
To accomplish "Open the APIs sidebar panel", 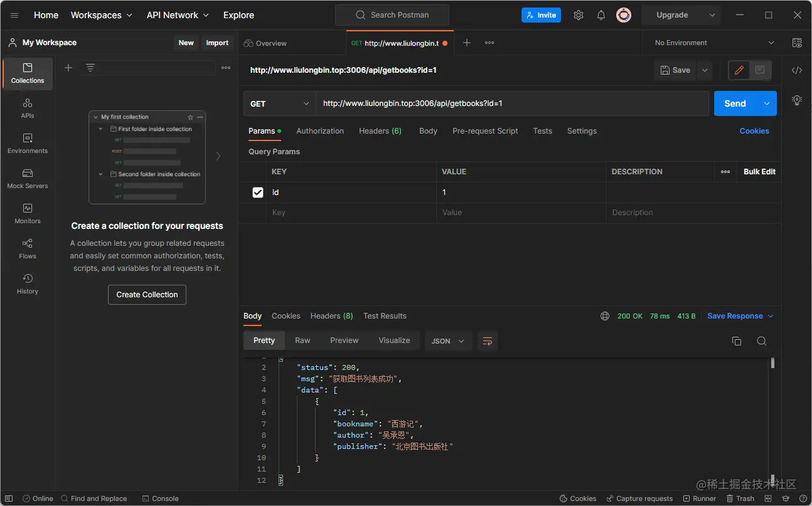I will pyautogui.click(x=28, y=108).
